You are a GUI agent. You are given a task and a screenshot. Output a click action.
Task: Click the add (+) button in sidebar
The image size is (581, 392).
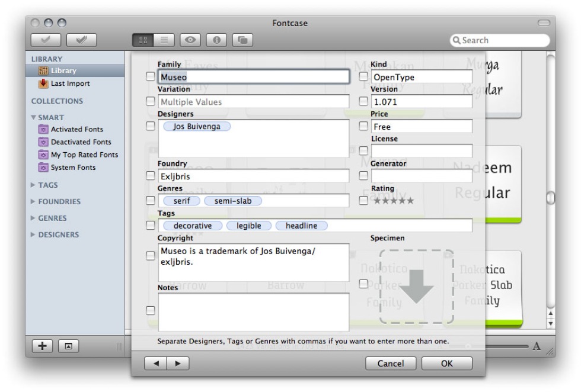coord(40,346)
